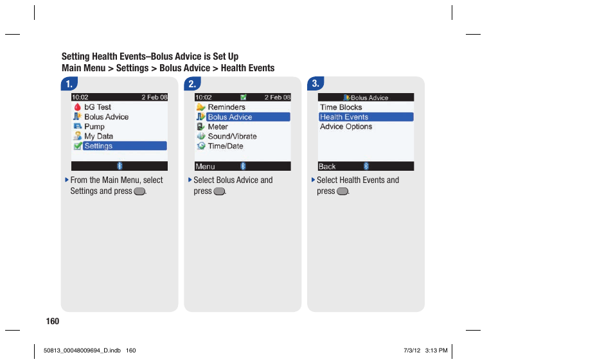Click the bG Test blood drop icon
The height and width of the screenshot is (364, 613).
pyautogui.click(x=77, y=107)
